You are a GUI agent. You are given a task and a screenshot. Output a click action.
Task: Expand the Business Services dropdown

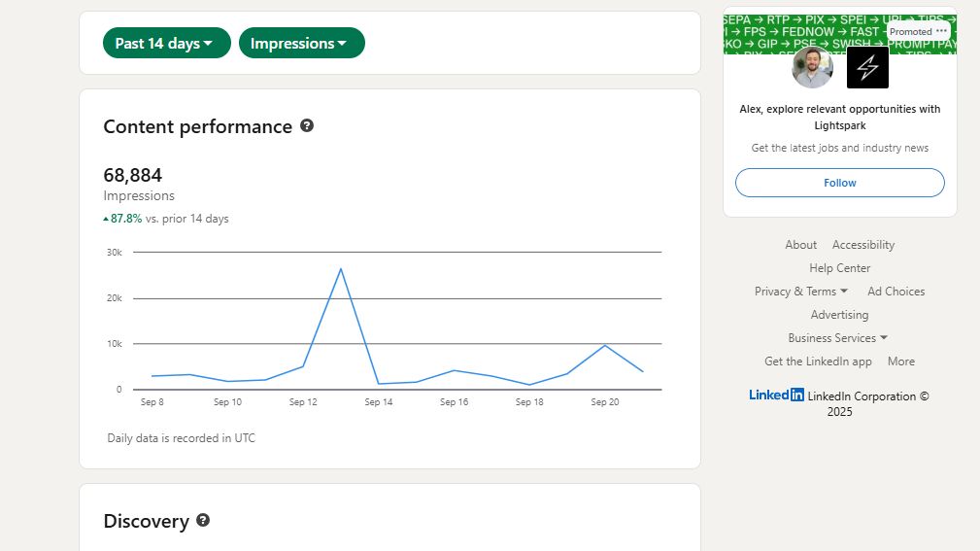[838, 338]
